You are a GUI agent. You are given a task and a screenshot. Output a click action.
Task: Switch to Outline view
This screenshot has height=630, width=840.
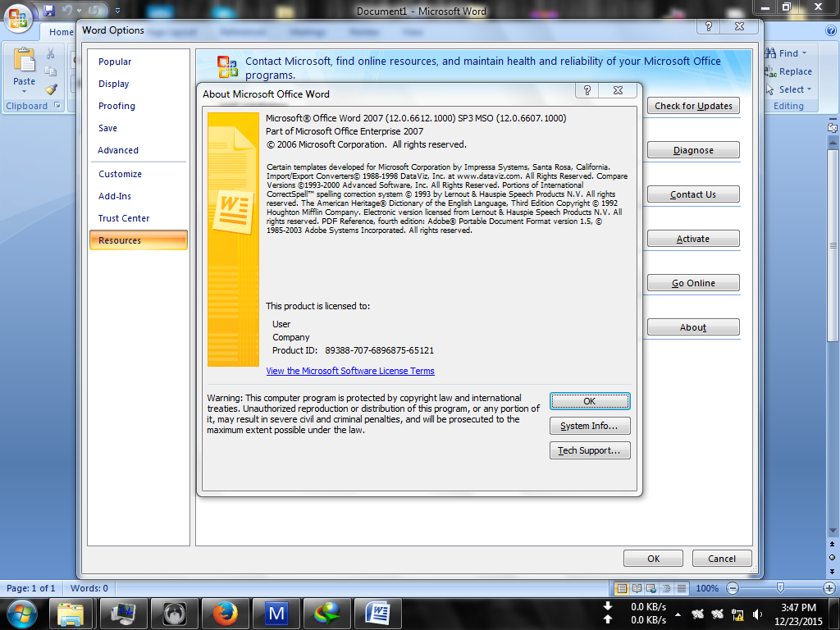pyautogui.click(x=666, y=588)
